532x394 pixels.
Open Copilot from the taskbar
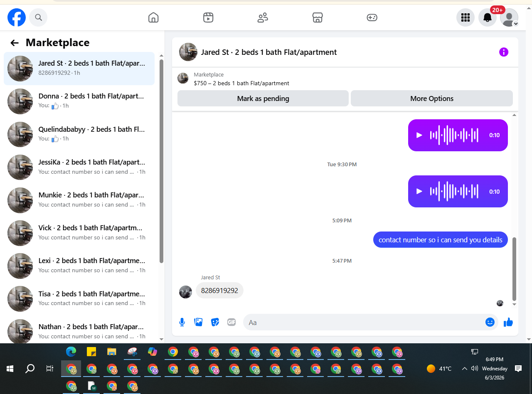pos(153,352)
